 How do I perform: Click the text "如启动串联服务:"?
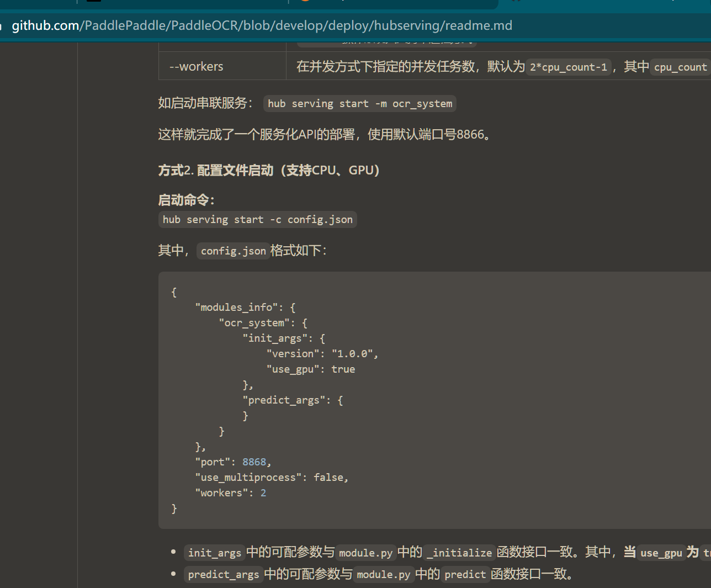(x=205, y=103)
